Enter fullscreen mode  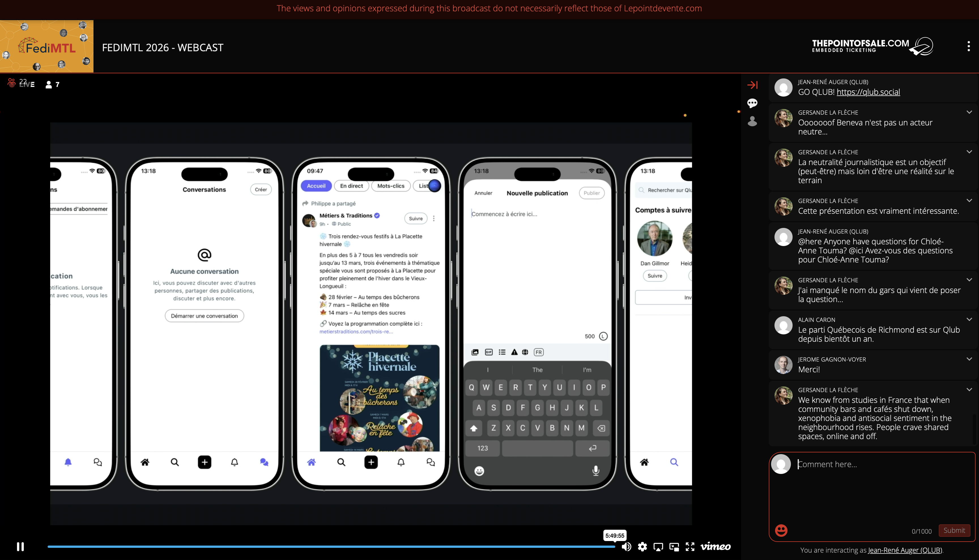click(x=690, y=546)
